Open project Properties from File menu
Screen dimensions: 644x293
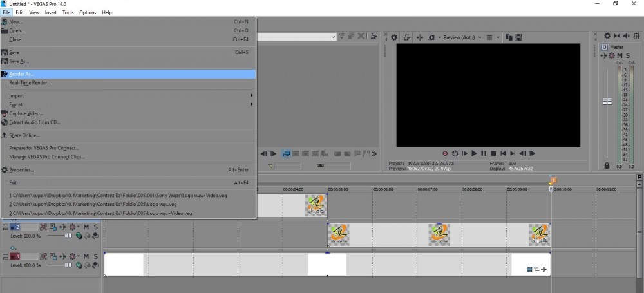(x=128, y=170)
